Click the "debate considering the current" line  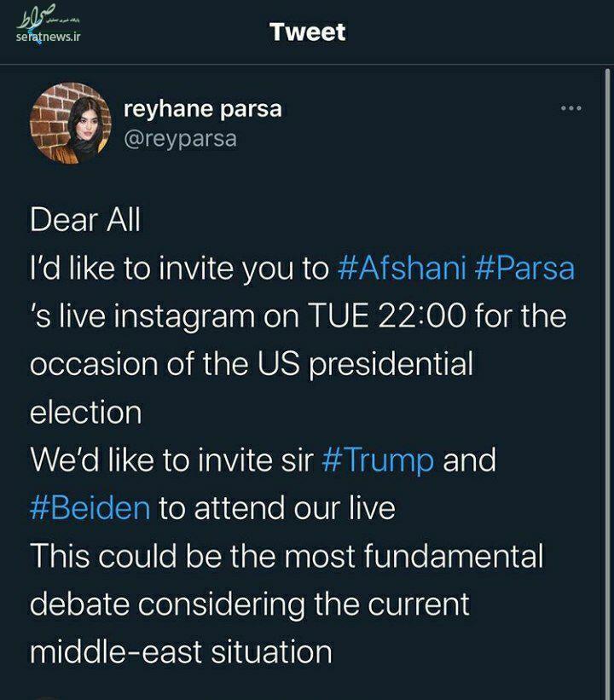point(249,605)
